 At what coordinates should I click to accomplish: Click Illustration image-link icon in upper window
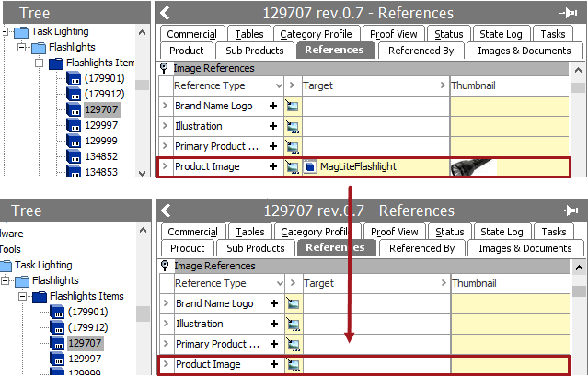click(x=293, y=126)
